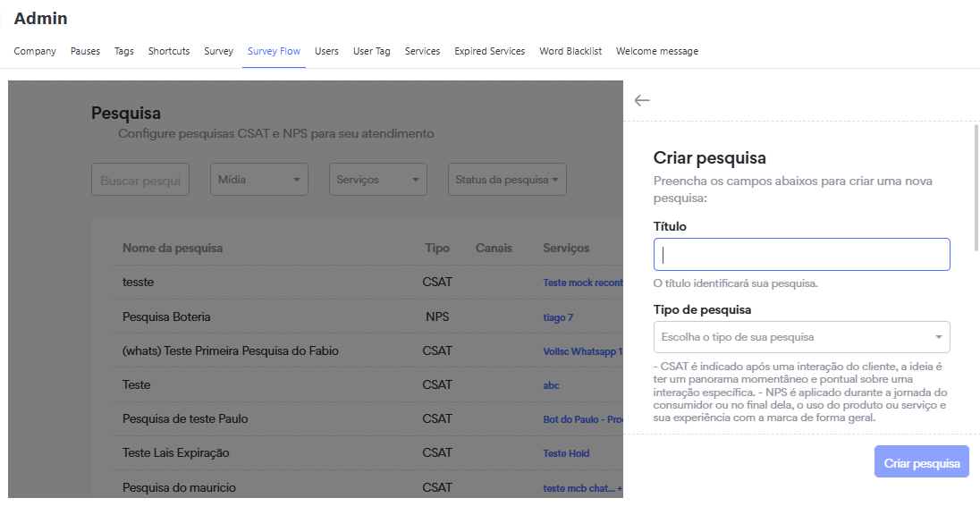Switch to the Pauses tab
This screenshot has width=980, height=532.
click(85, 51)
